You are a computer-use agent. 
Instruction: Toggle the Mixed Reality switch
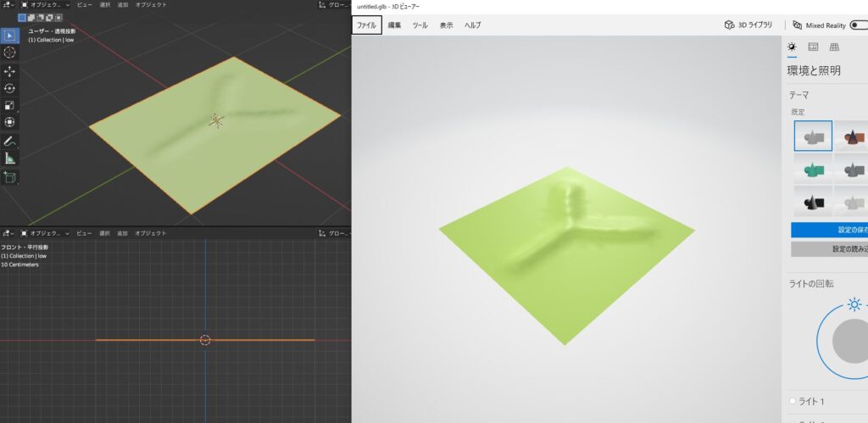coord(858,25)
